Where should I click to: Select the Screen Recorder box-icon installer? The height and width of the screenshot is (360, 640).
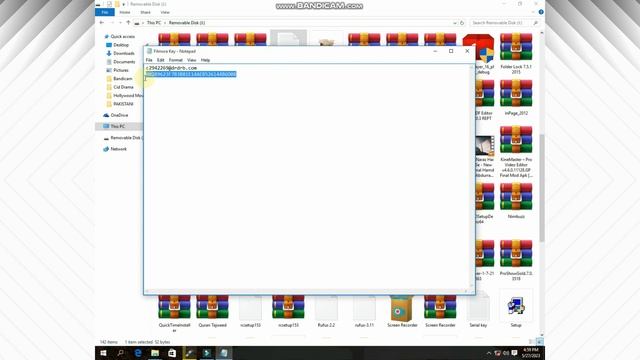click(402, 312)
